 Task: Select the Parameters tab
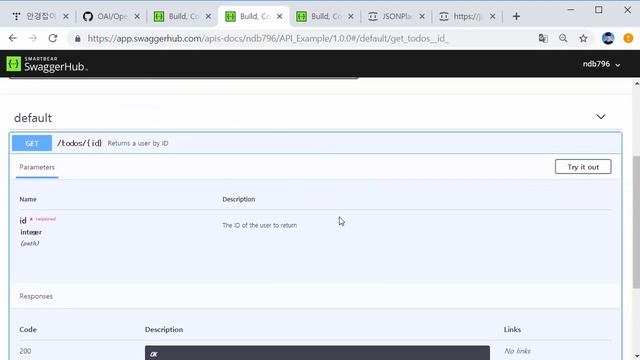37,167
